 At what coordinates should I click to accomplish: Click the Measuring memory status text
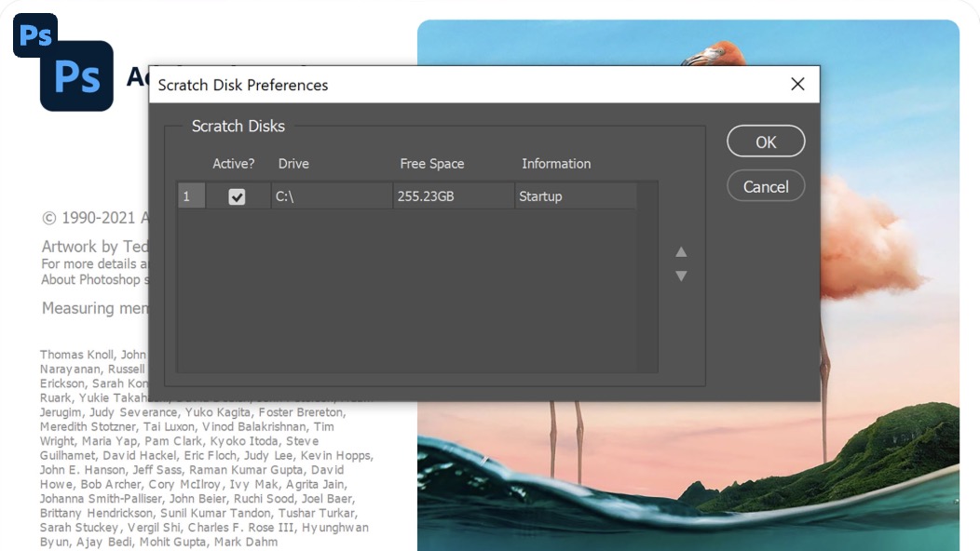pos(95,308)
